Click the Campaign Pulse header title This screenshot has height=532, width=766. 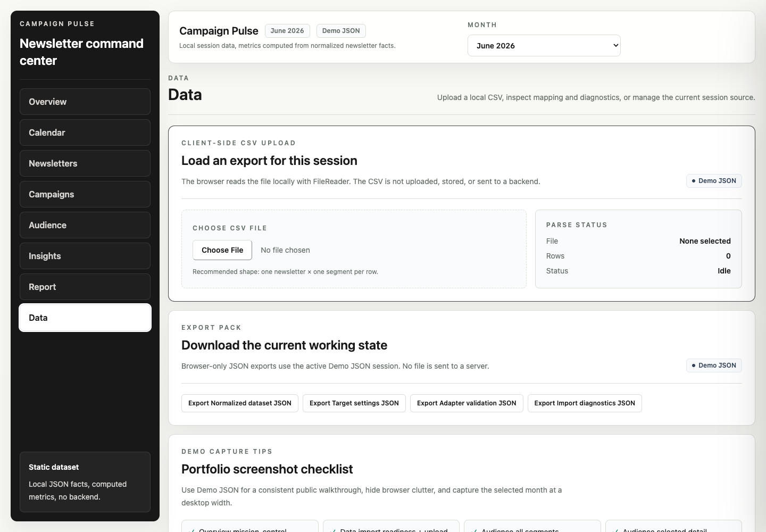[219, 31]
